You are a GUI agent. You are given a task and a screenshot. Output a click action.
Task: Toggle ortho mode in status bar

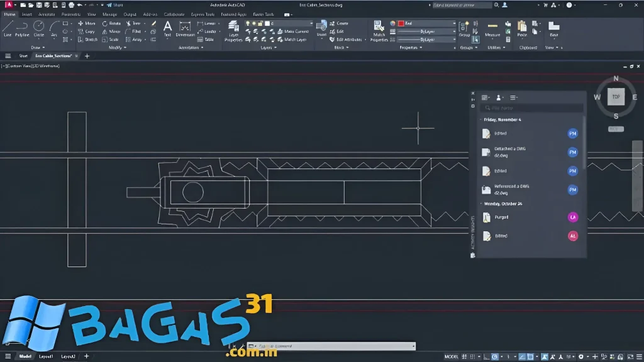click(486, 357)
